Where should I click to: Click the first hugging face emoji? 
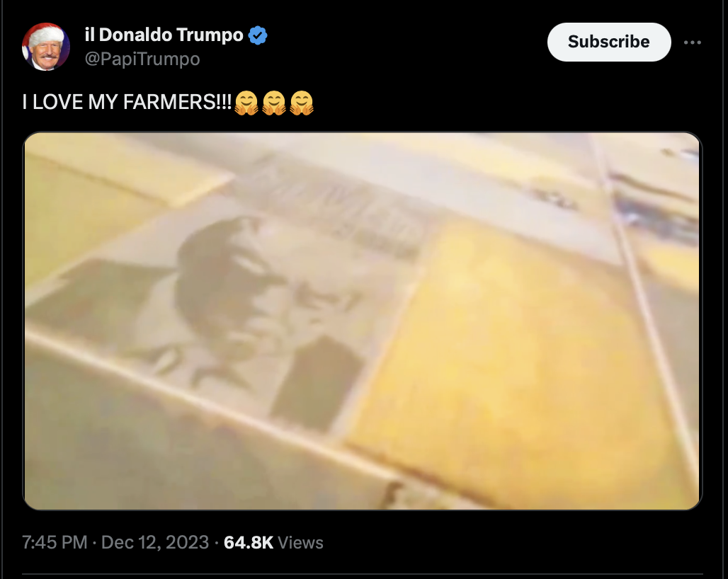tap(246, 103)
